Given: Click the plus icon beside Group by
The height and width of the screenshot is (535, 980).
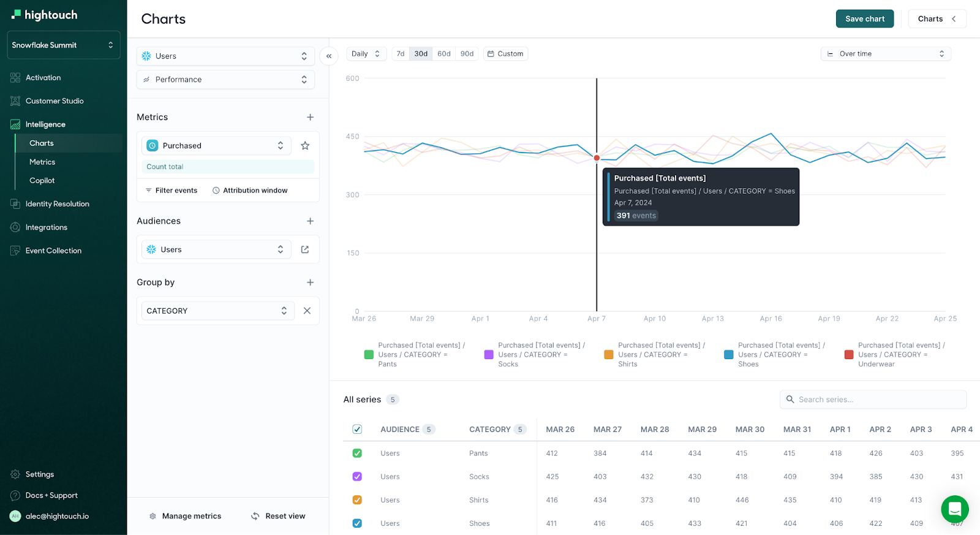Looking at the screenshot, I should (x=310, y=283).
